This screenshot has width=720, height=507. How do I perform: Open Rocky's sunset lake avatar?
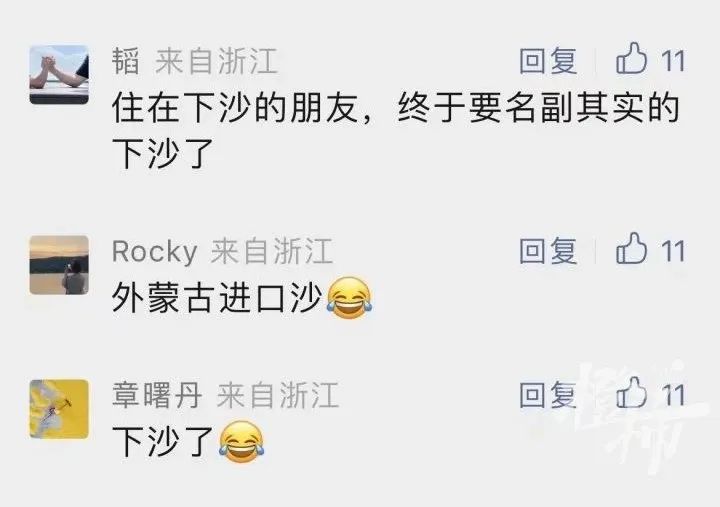59,265
